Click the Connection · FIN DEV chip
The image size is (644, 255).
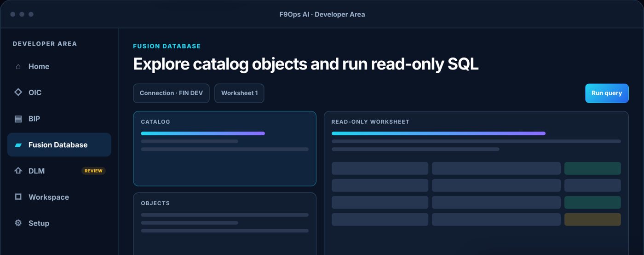point(171,93)
